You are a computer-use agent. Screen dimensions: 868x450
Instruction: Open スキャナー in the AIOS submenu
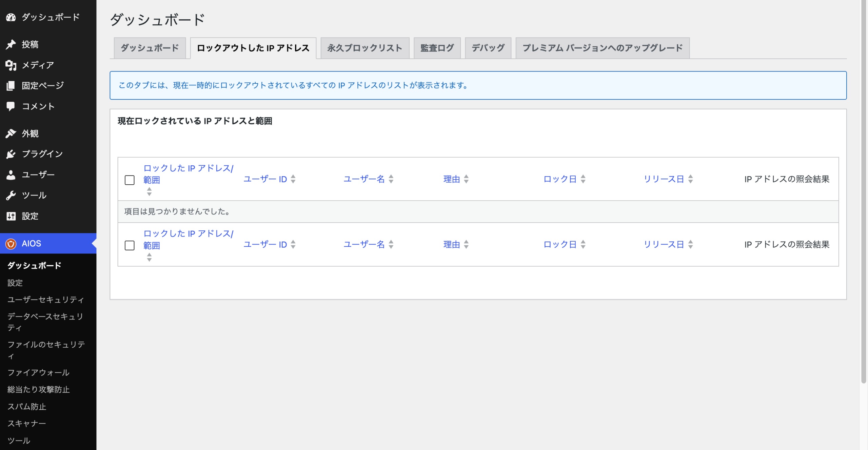[x=27, y=424]
